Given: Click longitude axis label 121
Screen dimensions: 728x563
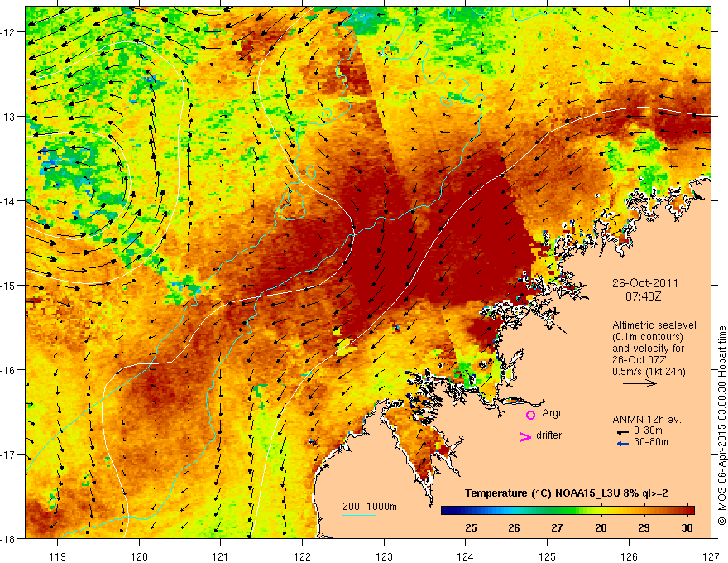Looking at the screenshot, I should tap(221, 557).
